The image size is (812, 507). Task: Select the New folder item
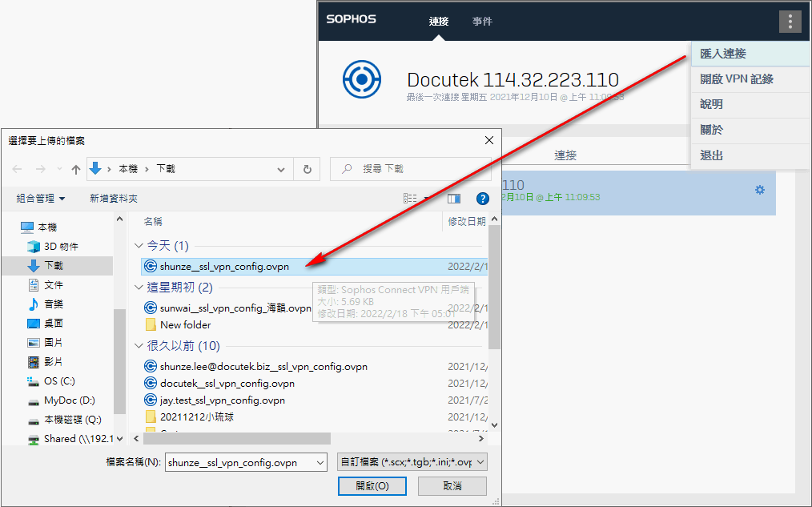point(186,324)
